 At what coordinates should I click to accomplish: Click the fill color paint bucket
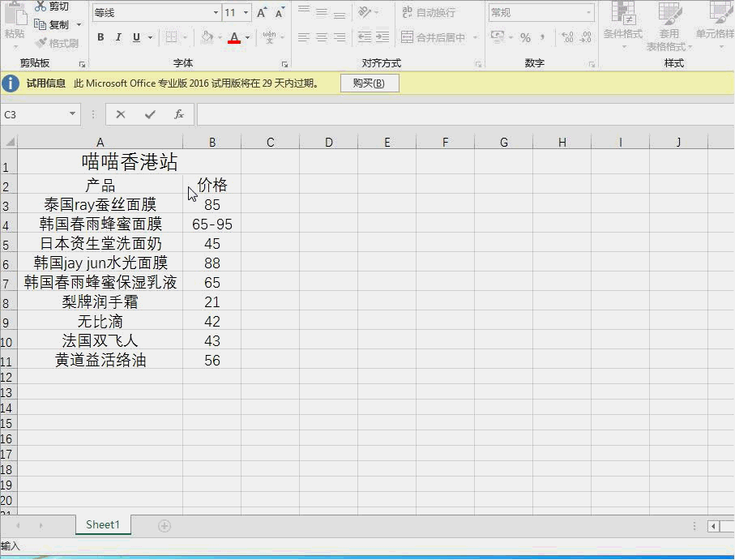(x=207, y=37)
